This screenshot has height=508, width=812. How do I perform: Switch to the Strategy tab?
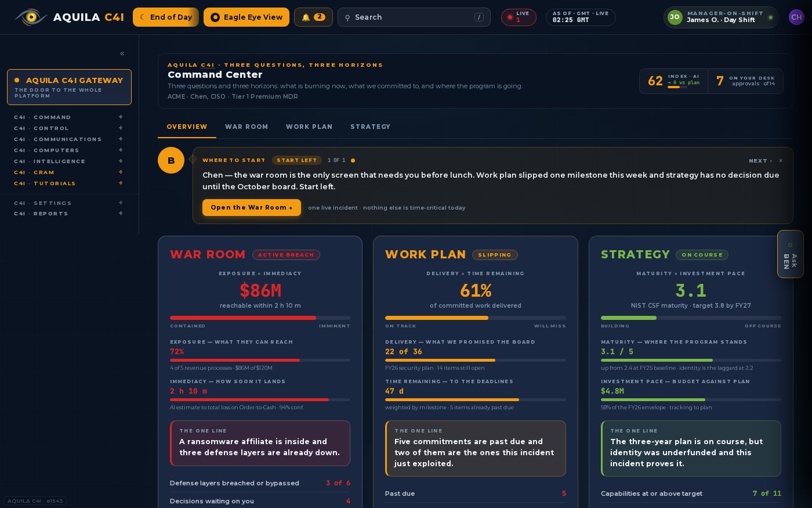pyautogui.click(x=370, y=127)
